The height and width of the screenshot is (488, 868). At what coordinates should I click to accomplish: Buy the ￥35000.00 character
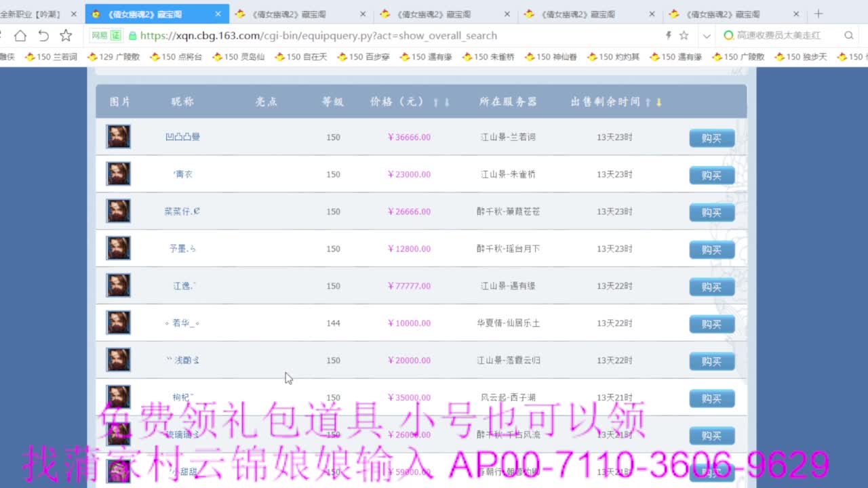[x=712, y=399]
